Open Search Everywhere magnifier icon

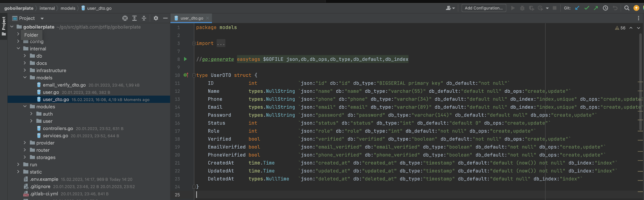627,8
